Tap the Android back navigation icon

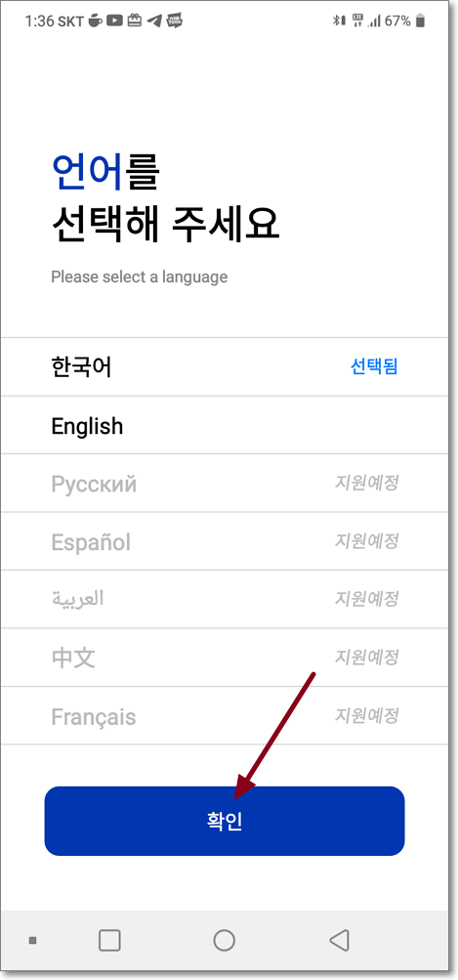click(339, 939)
